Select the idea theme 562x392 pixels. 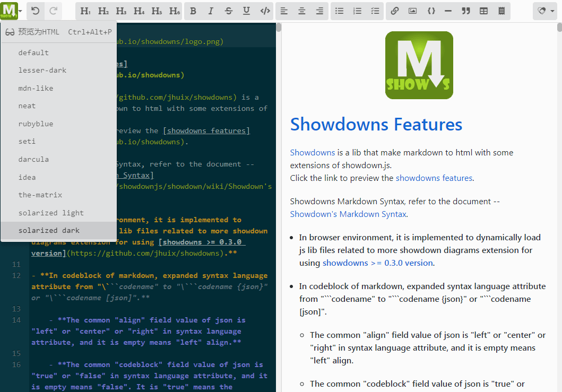point(59,177)
